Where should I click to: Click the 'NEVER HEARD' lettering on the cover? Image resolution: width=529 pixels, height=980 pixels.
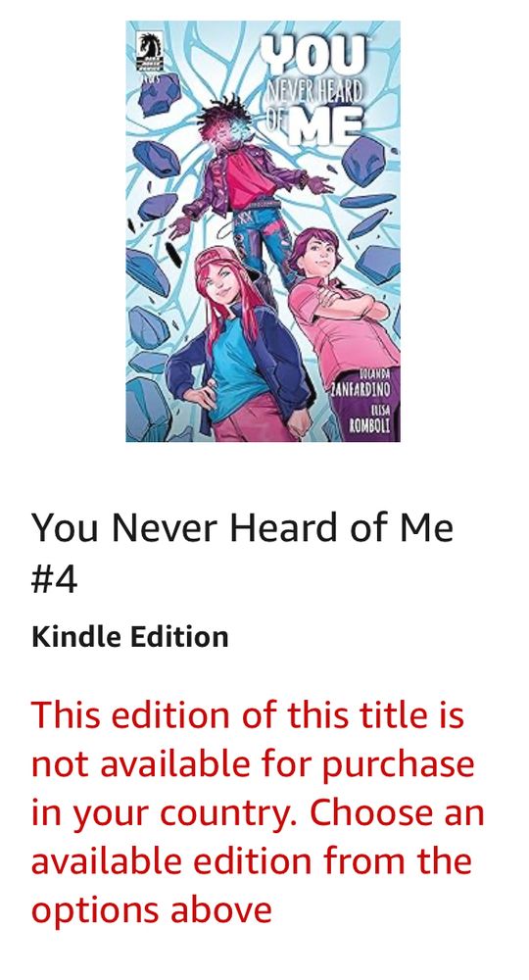[314, 94]
